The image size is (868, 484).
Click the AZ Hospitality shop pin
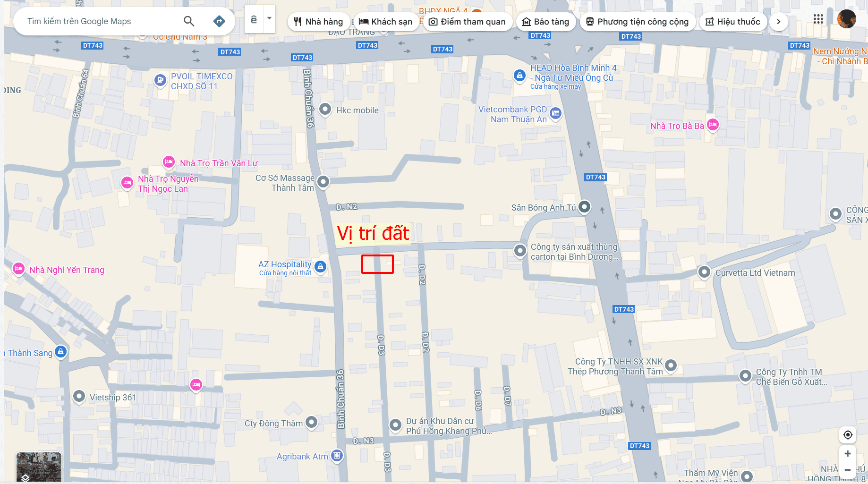(x=321, y=267)
